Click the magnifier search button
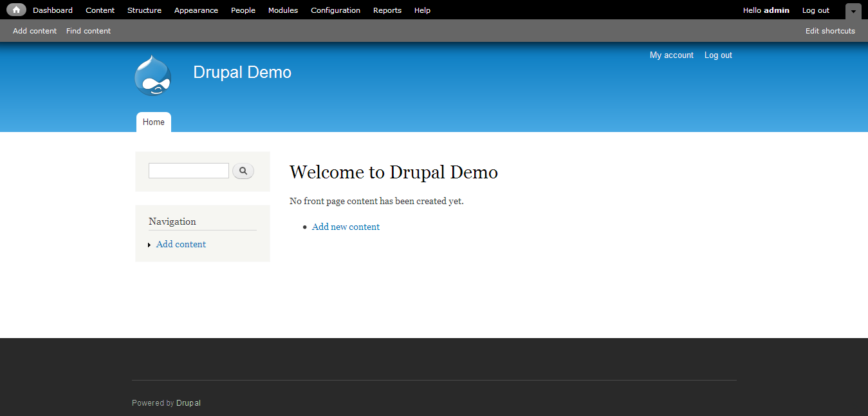This screenshot has width=868, height=416. [x=243, y=171]
